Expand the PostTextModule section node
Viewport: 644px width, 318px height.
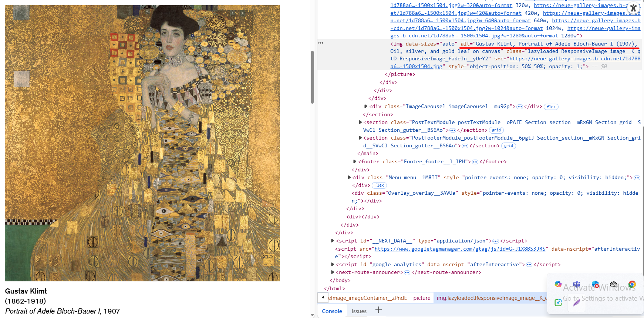(360, 122)
